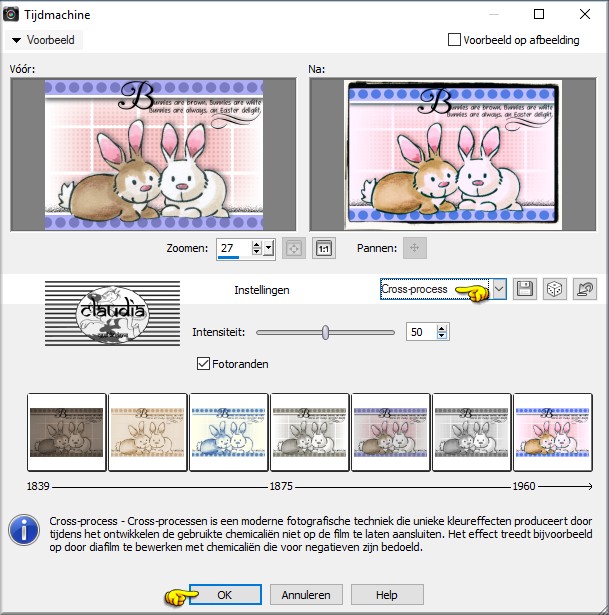Decrease zoom with the down spinner arrow

[x=256, y=252]
